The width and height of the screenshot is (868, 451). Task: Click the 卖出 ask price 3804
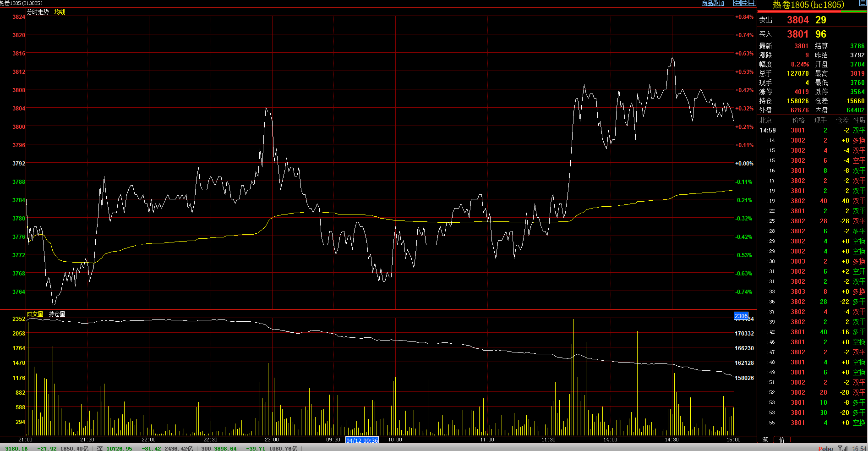[797, 20]
